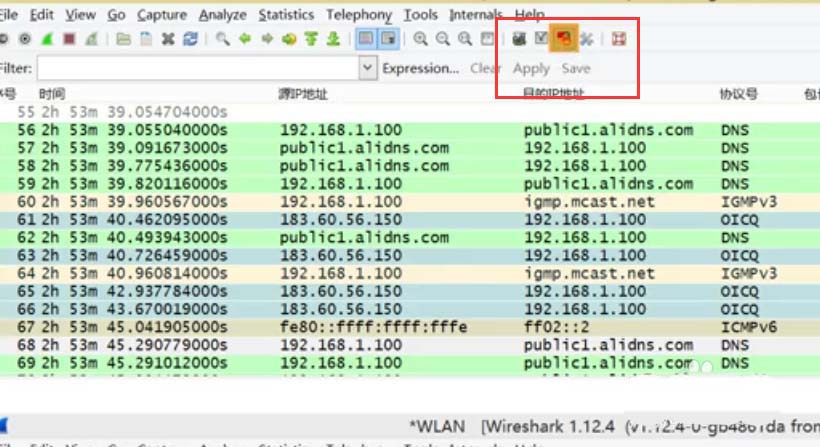Open the Edit menu

click(41, 15)
